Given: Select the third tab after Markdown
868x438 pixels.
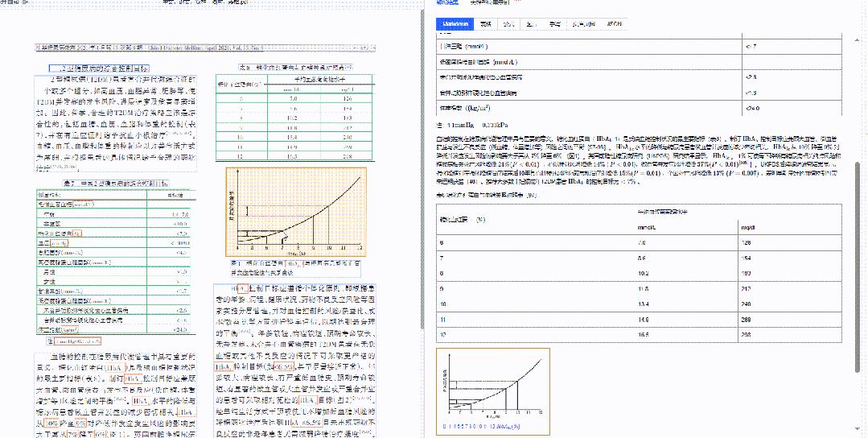Looking at the screenshot, I should click(533, 24).
